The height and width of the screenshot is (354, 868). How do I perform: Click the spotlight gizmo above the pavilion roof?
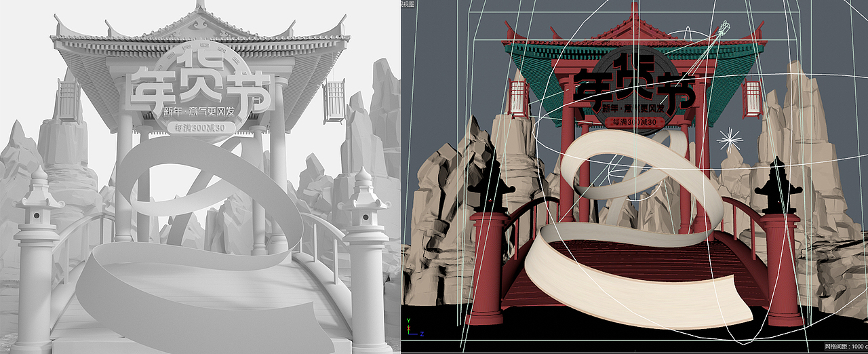(x=725, y=28)
